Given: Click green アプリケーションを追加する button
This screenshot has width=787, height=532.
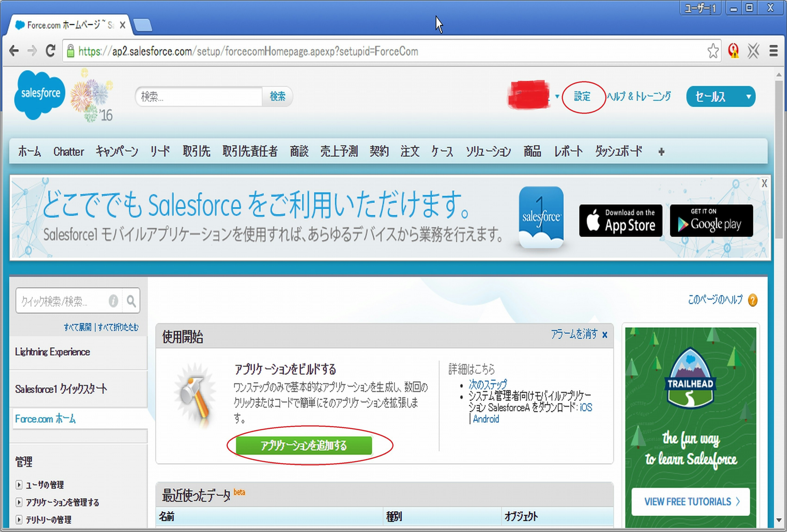Looking at the screenshot, I should tap(304, 445).
